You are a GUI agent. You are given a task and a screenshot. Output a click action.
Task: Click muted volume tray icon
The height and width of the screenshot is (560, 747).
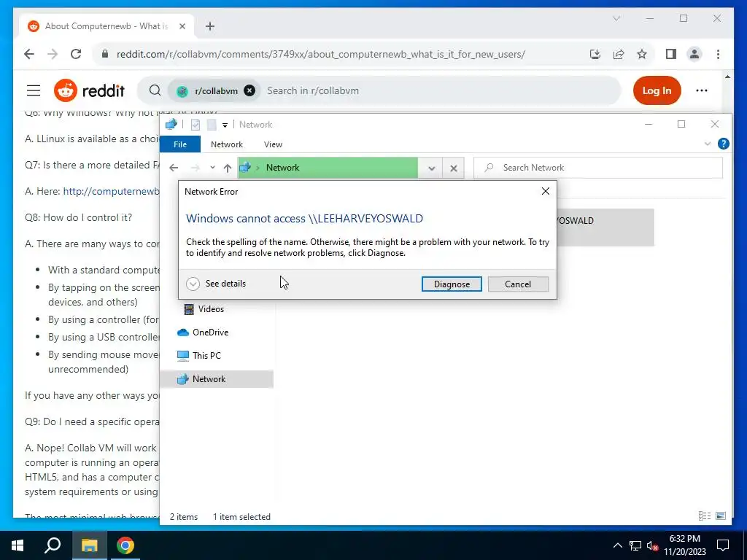pos(653,545)
